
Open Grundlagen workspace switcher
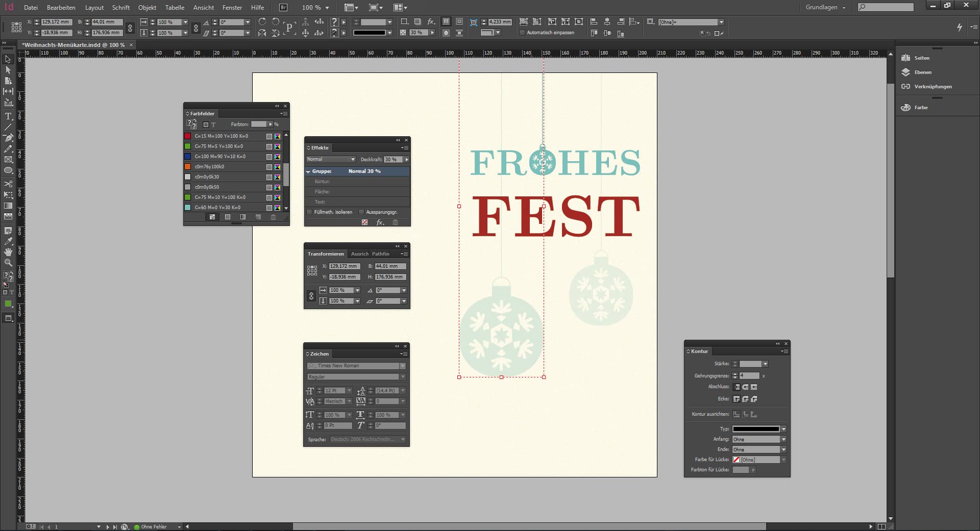coord(825,8)
